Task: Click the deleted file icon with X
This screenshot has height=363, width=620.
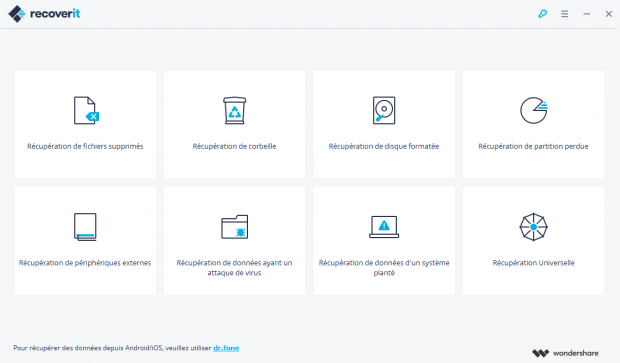Action: coord(86,110)
